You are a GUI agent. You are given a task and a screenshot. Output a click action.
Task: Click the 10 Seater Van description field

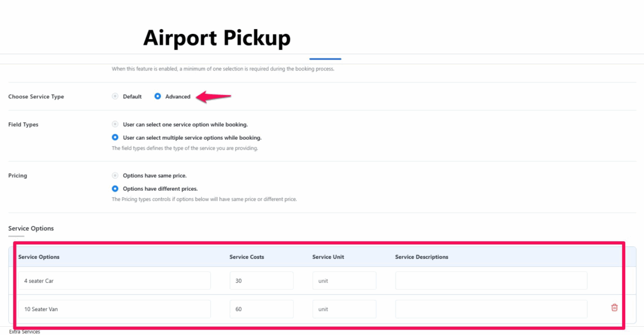(491, 309)
